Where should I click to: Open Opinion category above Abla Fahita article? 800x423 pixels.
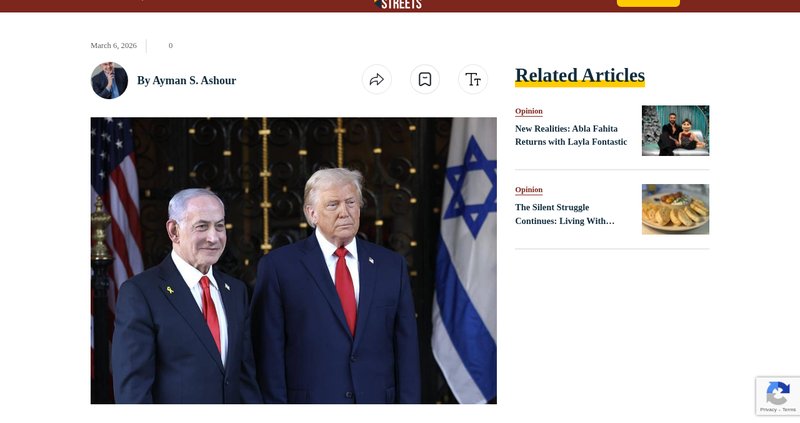(529, 111)
